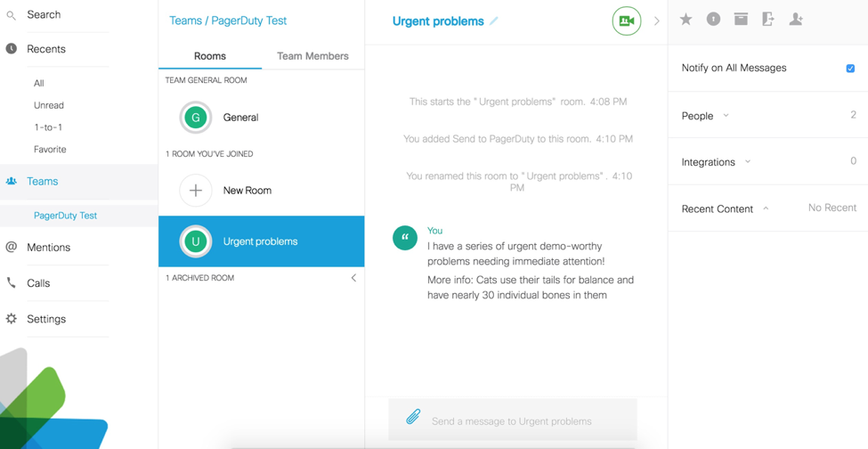Toggle the Notify on All Messages checkbox

point(850,69)
